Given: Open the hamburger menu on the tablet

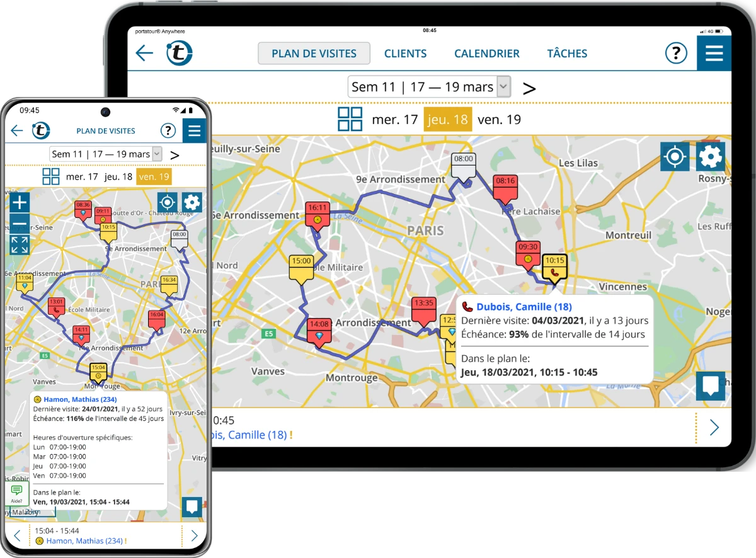Looking at the screenshot, I should point(714,53).
